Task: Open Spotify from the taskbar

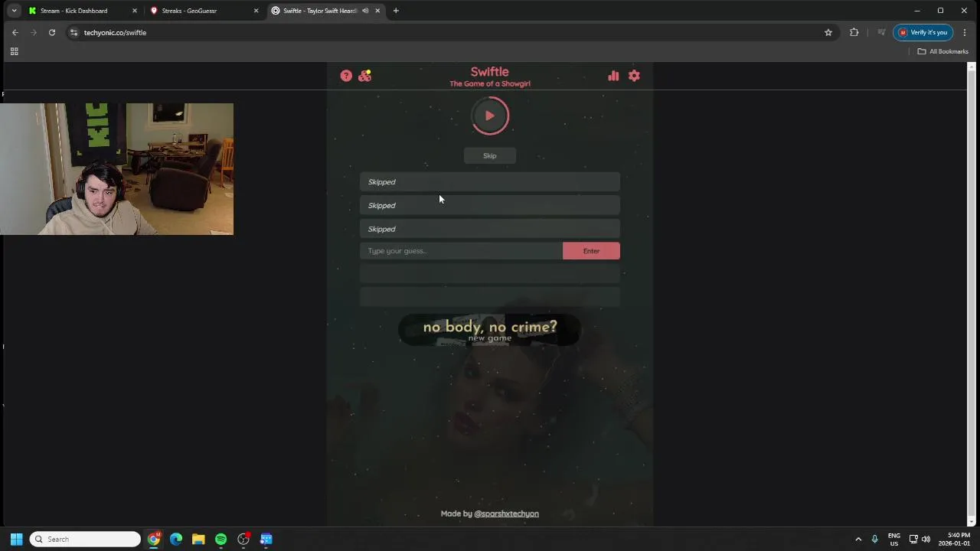Action: click(220, 539)
